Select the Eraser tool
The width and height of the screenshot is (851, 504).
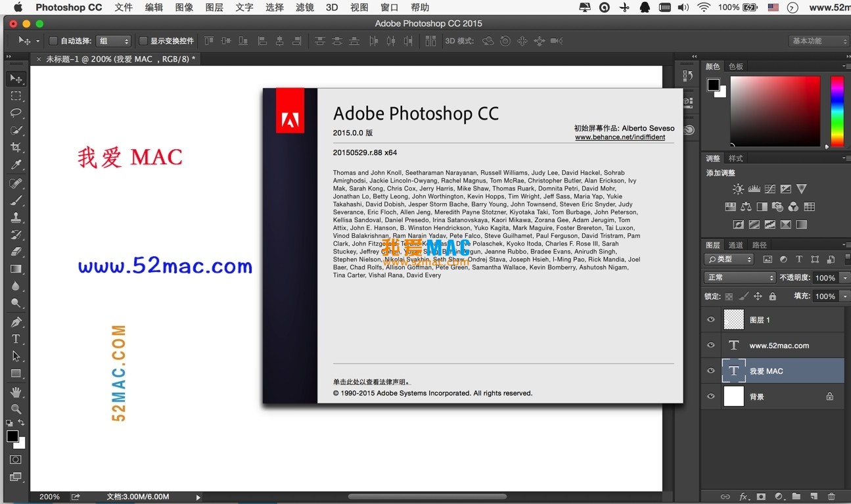pos(16,252)
